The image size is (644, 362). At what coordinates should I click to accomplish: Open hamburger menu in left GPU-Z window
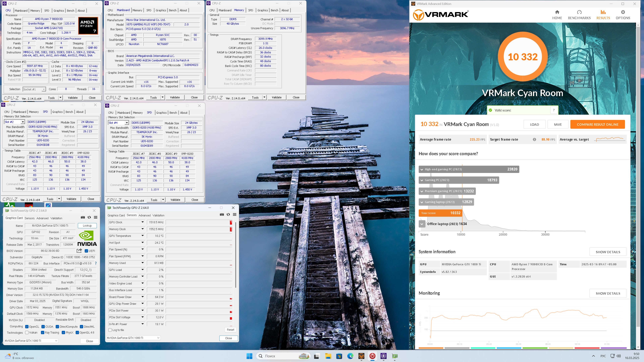(95, 217)
